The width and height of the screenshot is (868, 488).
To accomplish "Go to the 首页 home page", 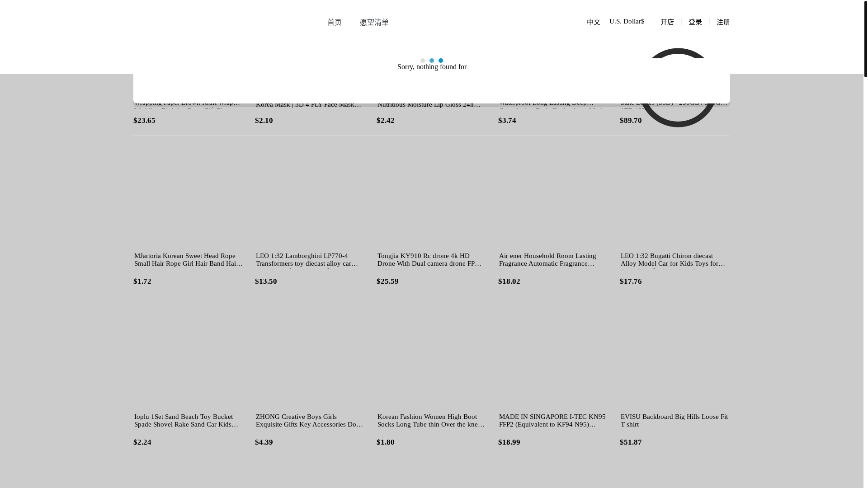I will (334, 22).
